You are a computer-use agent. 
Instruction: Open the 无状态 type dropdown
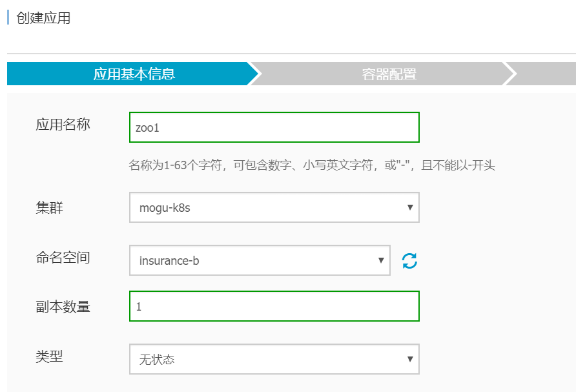coord(274,357)
